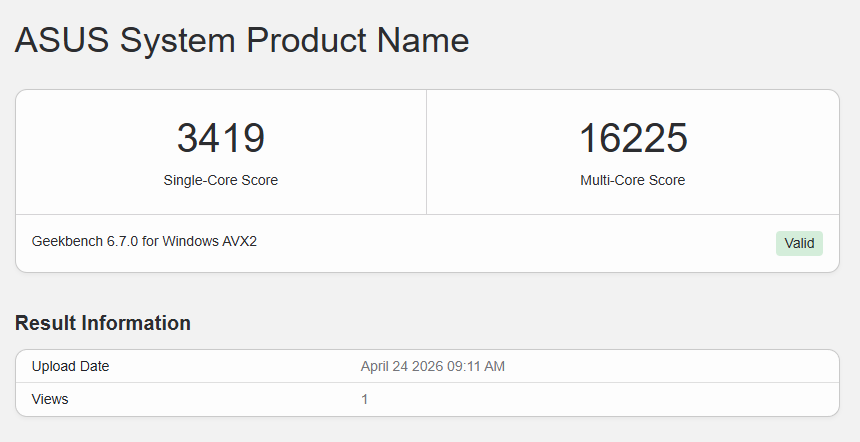Image resolution: width=860 pixels, height=442 pixels.
Task: Click the word System in the title
Action: click(178, 42)
